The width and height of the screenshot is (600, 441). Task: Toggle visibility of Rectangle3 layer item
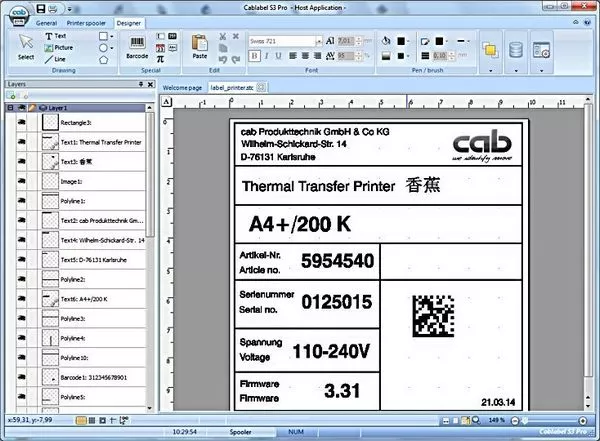click(x=22, y=122)
